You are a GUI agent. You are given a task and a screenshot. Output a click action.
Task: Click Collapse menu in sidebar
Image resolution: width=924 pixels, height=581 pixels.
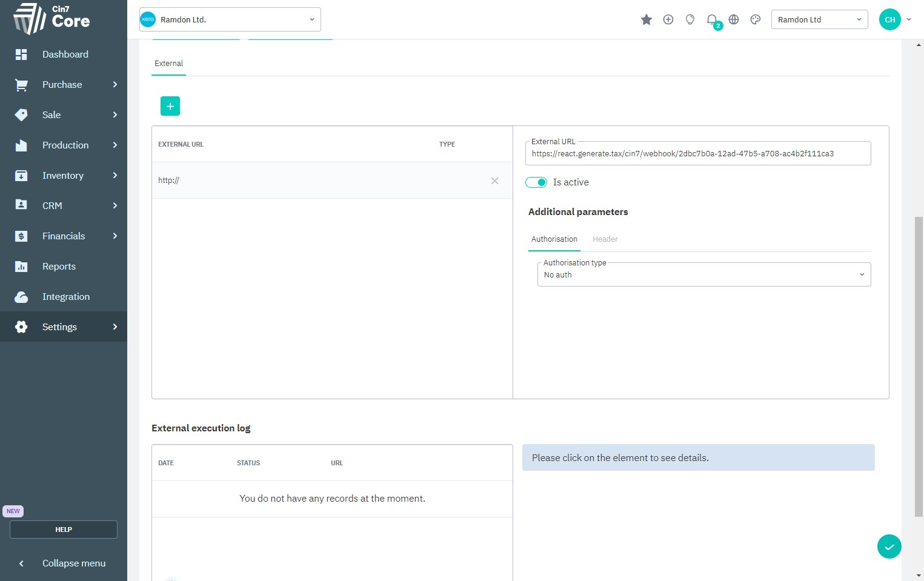[x=64, y=563]
